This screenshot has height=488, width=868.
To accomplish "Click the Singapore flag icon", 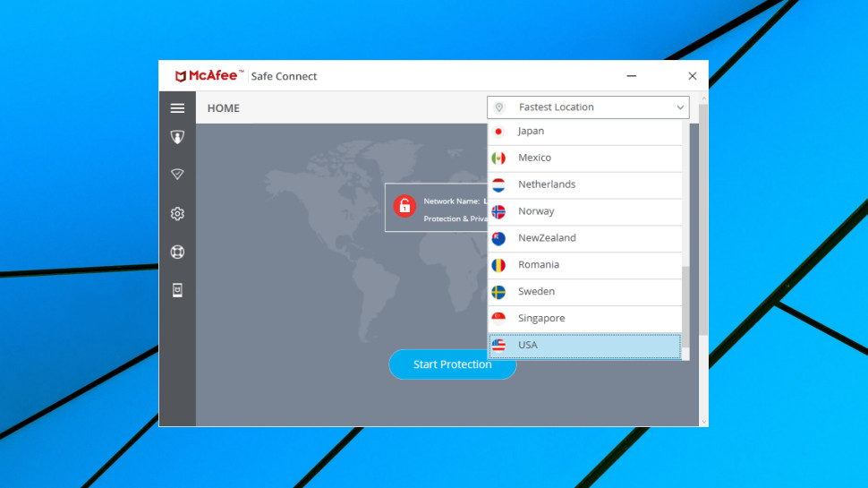I will coord(498,318).
